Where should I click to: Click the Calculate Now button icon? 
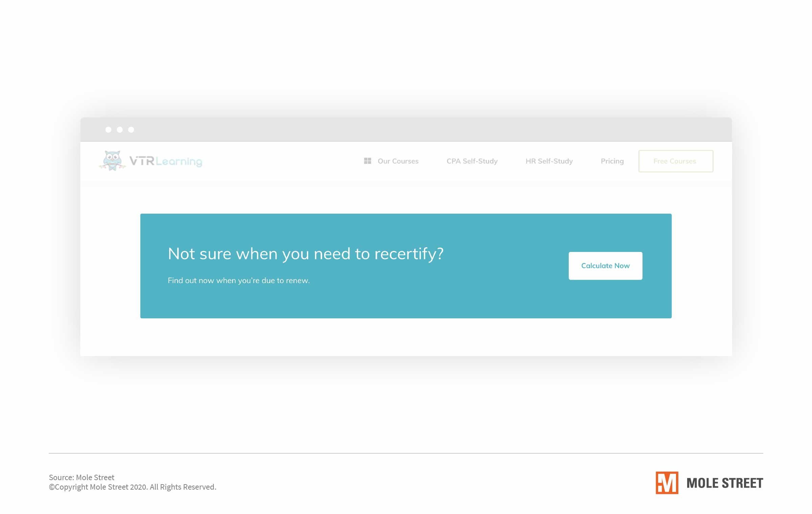[606, 265]
